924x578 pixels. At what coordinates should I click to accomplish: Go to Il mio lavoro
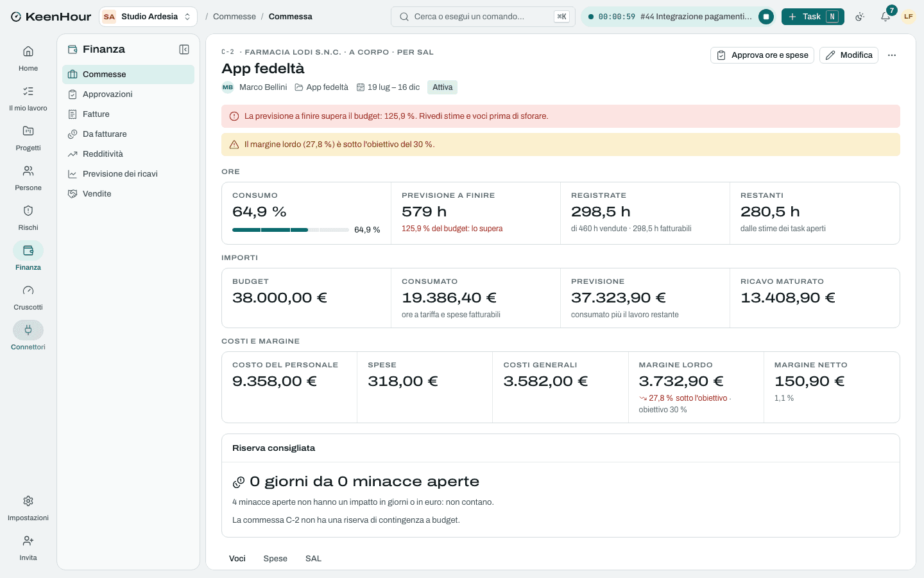pos(28,98)
